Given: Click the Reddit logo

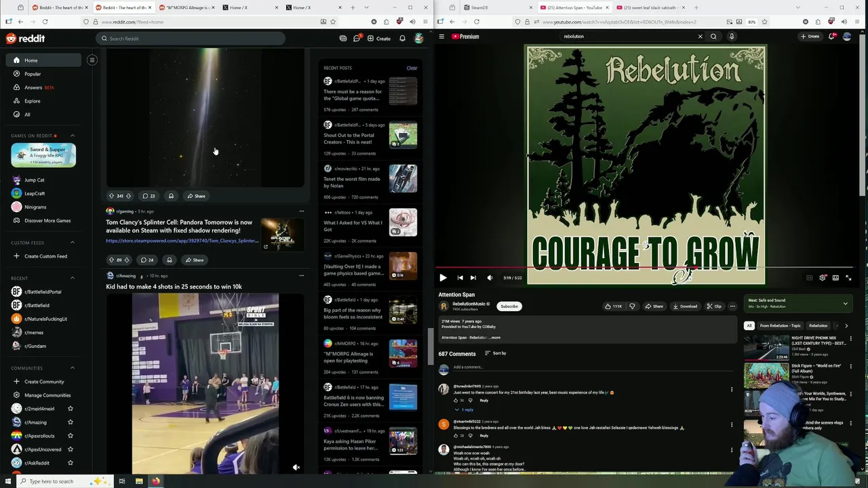Looking at the screenshot, I should click(26, 39).
